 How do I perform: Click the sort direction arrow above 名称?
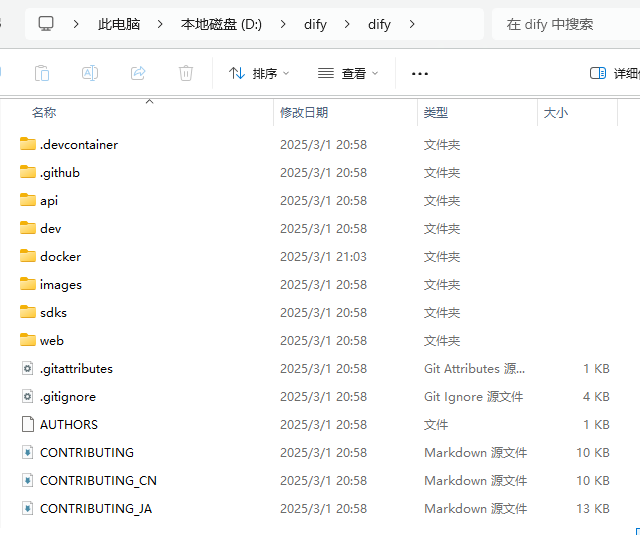pos(149,101)
